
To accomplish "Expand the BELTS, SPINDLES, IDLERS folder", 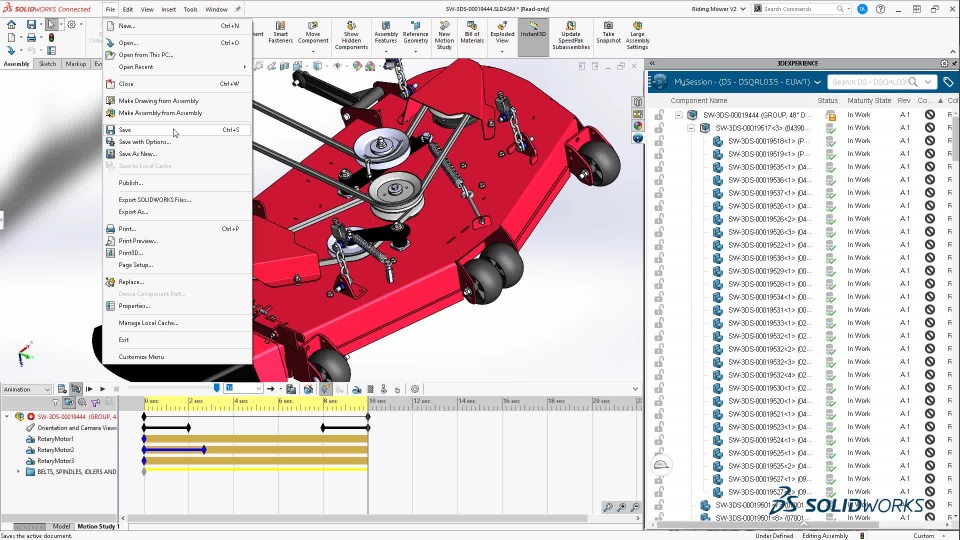I will (x=18, y=472).
